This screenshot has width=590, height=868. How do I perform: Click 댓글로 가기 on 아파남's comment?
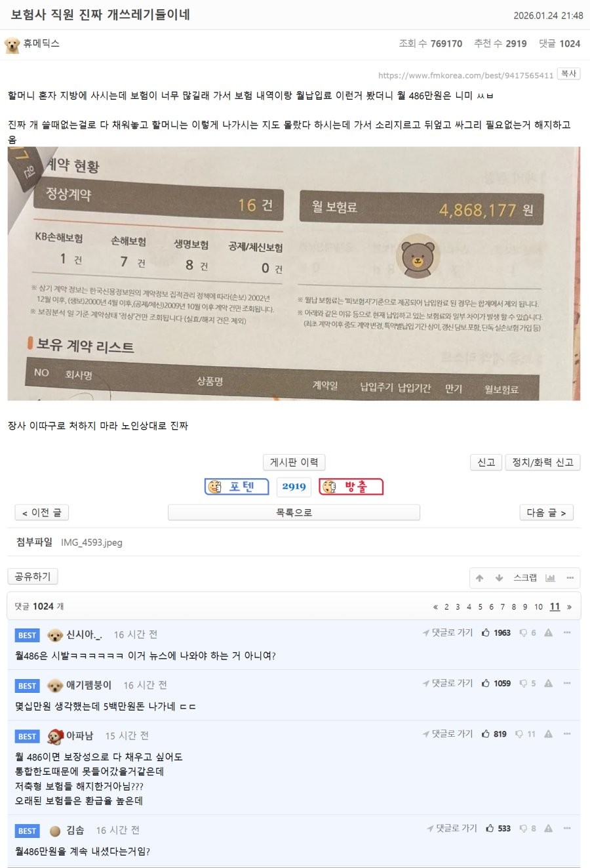tap(448, 734)
